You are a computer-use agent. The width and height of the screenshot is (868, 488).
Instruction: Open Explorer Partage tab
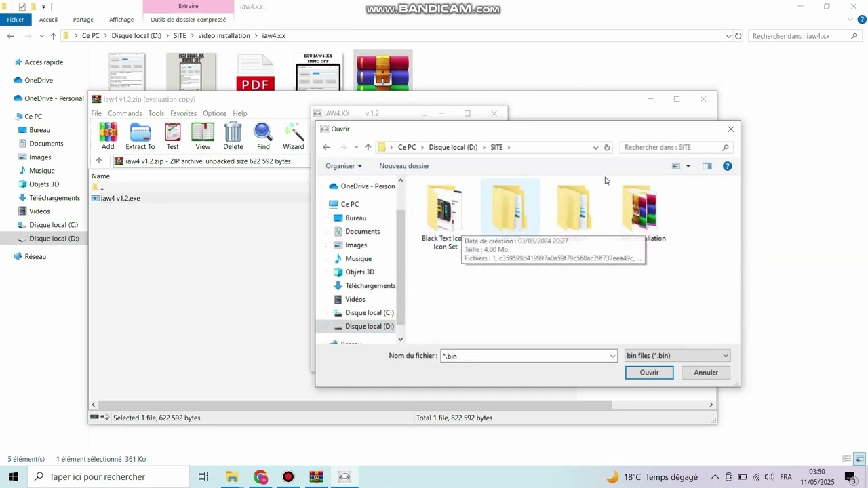tap(83, 20)
